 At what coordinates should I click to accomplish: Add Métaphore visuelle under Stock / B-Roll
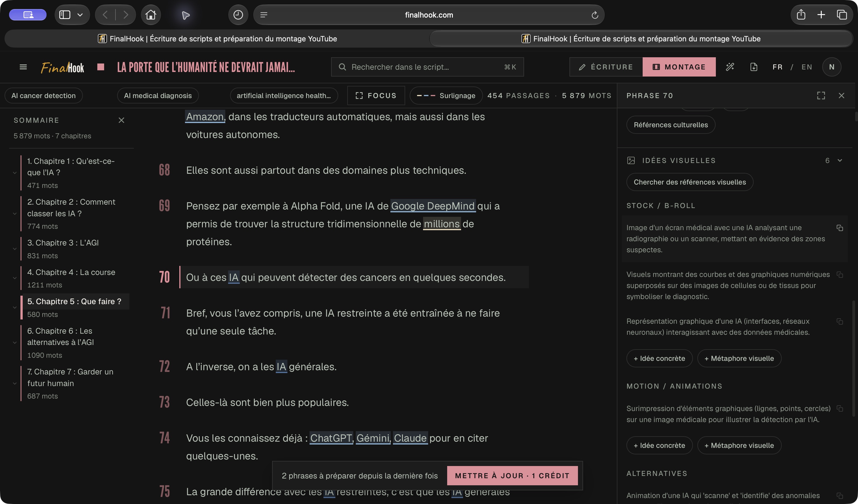pyautogui.click(x=739, y=359)
